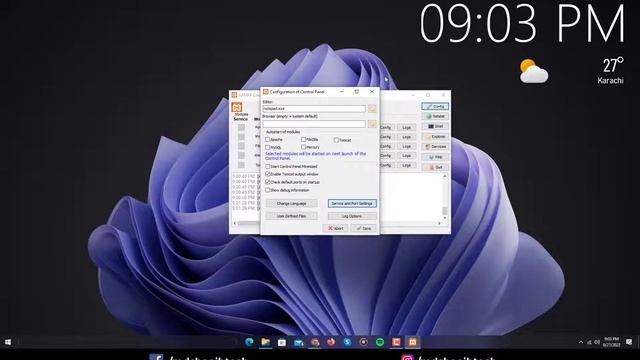Open Camtasia from taskbar

click(x=396, y=342)
